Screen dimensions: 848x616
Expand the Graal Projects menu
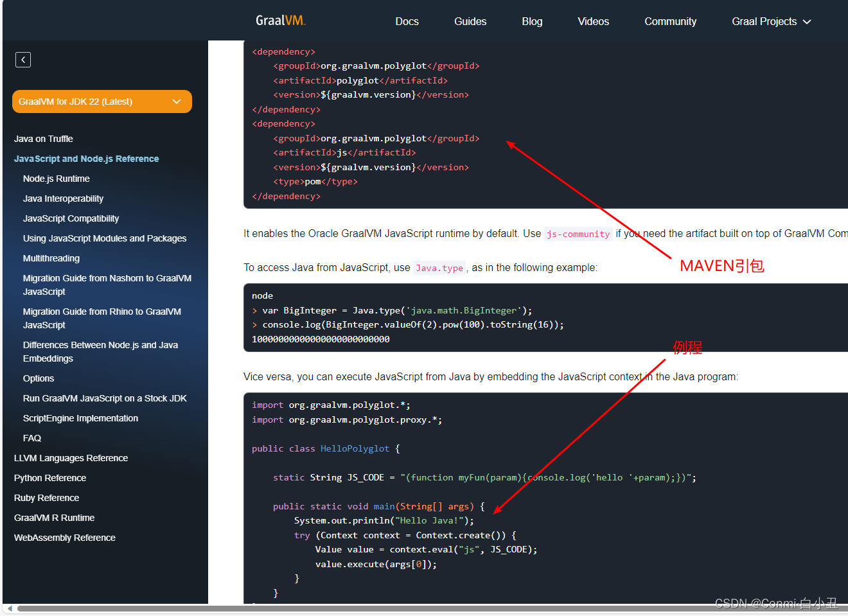coord(772,21)
